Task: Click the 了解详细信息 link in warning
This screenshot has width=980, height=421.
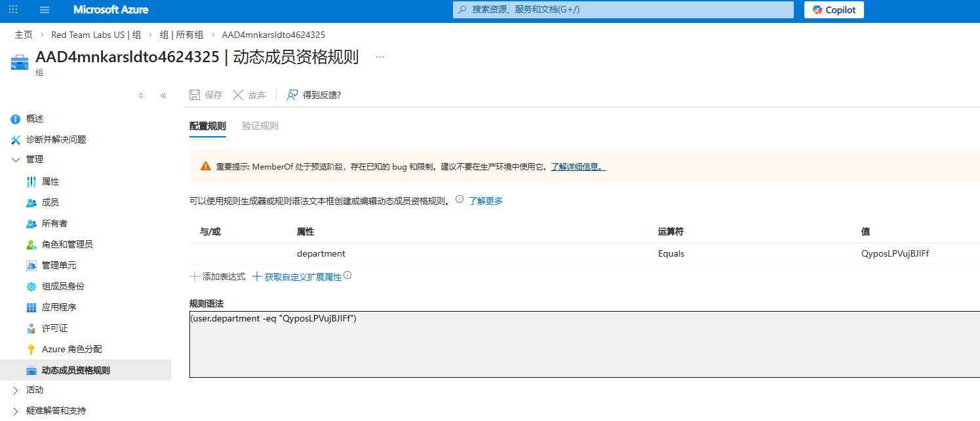Action: point(578,167)
